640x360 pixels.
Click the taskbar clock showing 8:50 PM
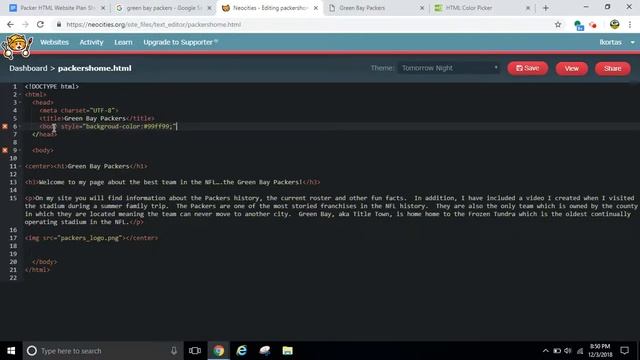[600, 351]
